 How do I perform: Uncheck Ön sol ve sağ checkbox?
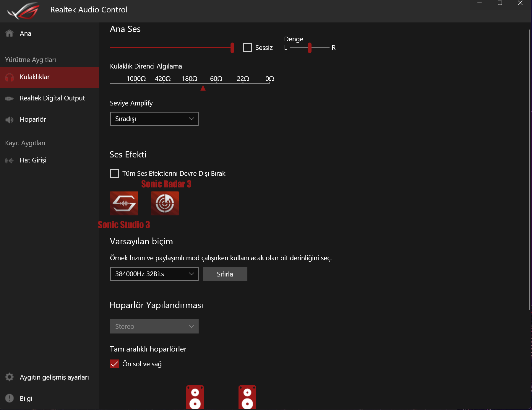pyautogui.click(x=114, y=364)
